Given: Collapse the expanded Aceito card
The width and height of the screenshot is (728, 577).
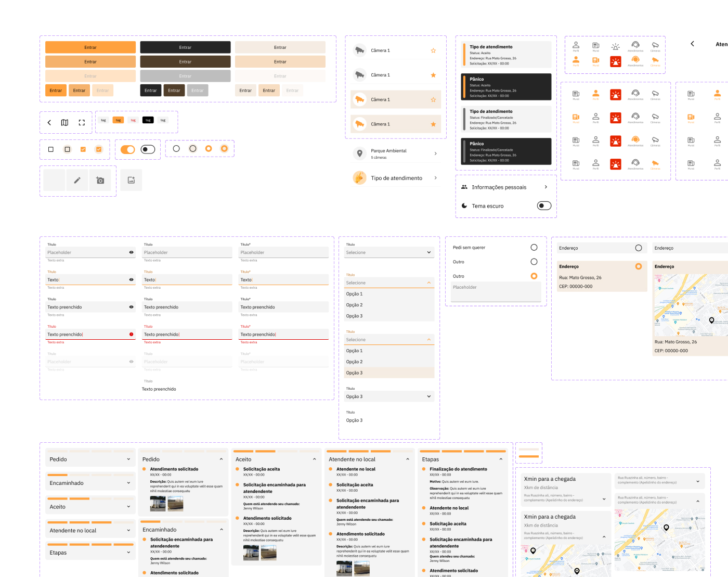Looking at the screenshot, I should tap(314, 459).
